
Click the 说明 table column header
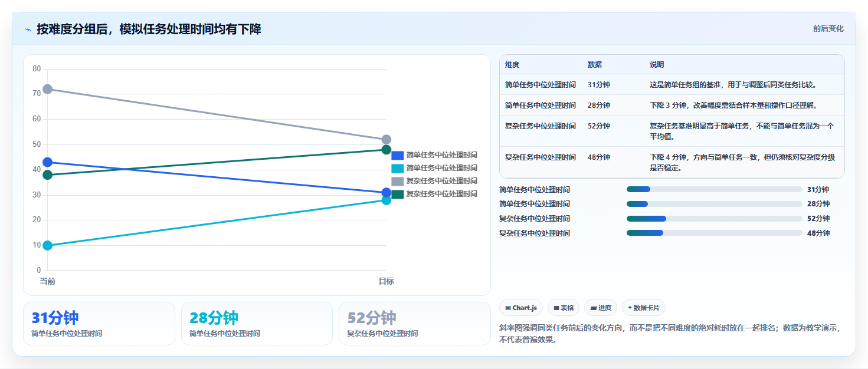[x=657, y=65]
